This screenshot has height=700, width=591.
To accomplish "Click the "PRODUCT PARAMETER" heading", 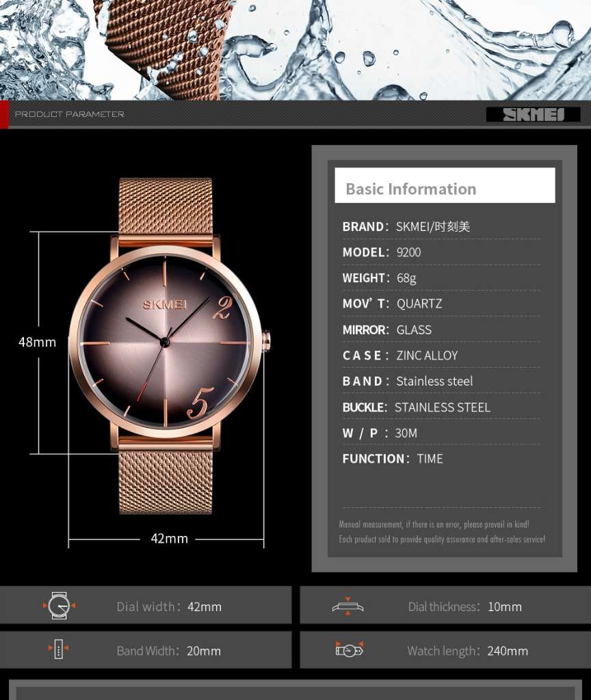I will [70, 114].
